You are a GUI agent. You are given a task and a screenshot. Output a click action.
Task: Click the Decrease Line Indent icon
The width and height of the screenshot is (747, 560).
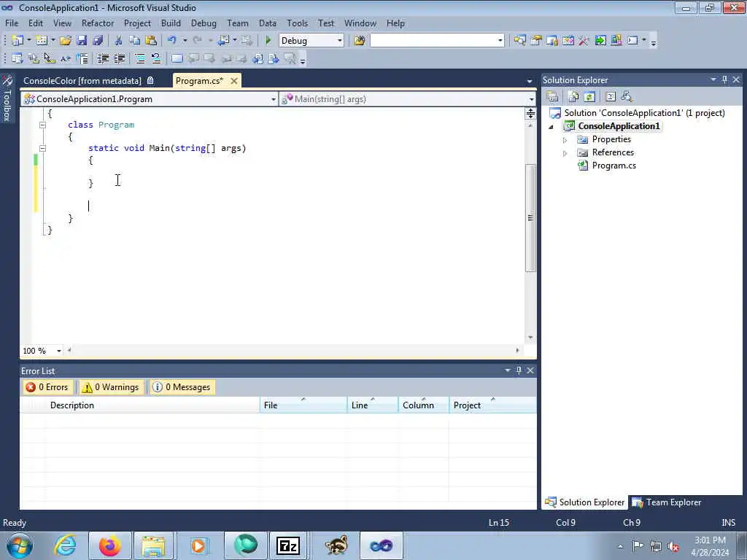(x=103, y=58)
